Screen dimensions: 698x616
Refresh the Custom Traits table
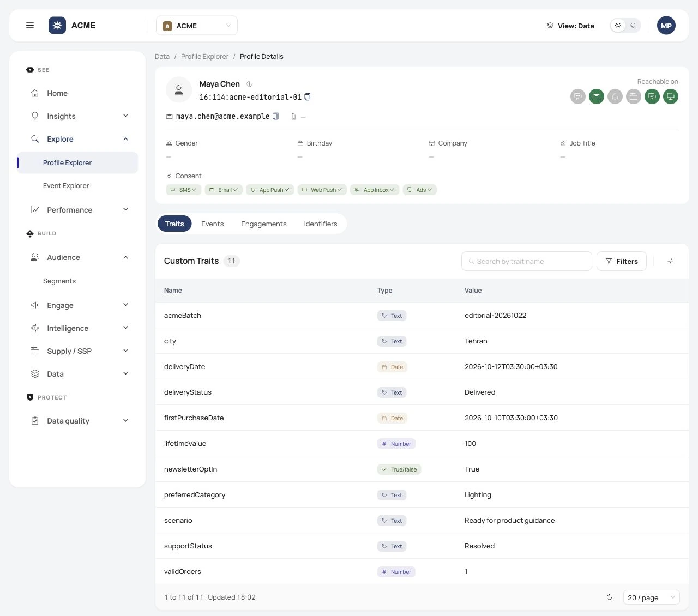click(x=609, y=597)
